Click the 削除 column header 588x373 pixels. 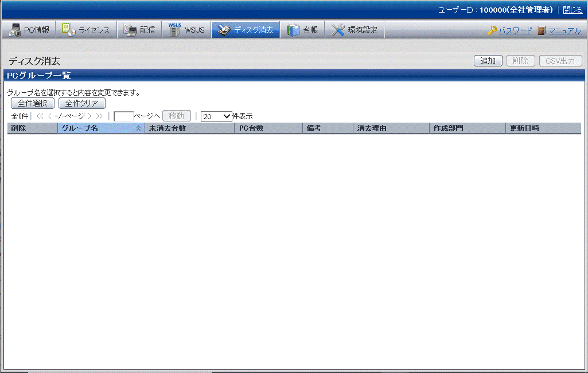[32, 128]
